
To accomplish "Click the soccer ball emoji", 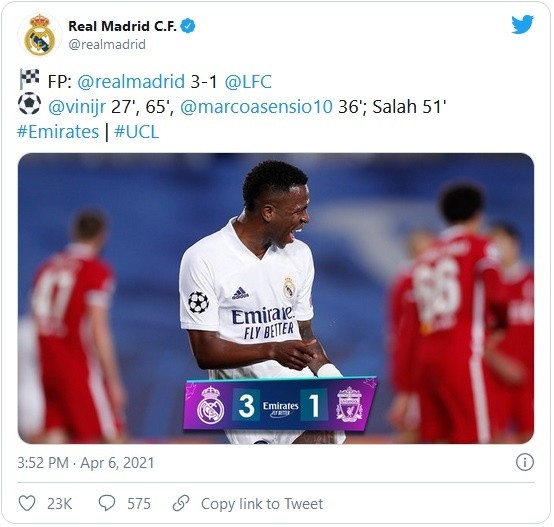I will pos(29,103).
